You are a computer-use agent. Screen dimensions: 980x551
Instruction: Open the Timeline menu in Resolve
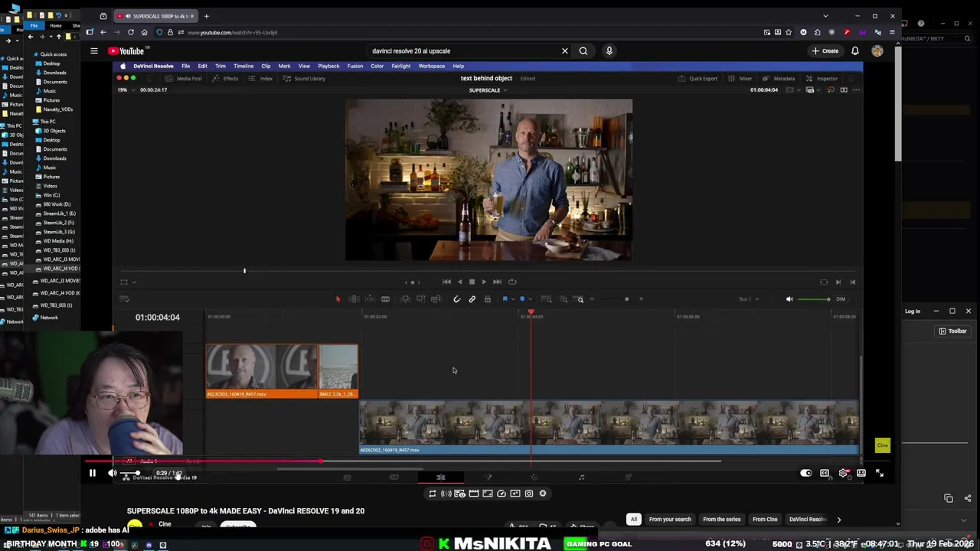click(x=243, y=66)
